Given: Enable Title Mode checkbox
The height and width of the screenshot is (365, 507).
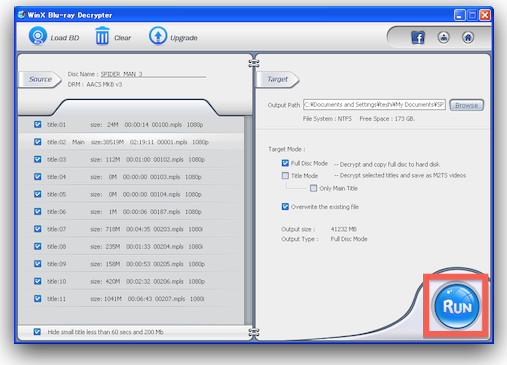Looking at the screenshot, I should [x=285, y=175].
